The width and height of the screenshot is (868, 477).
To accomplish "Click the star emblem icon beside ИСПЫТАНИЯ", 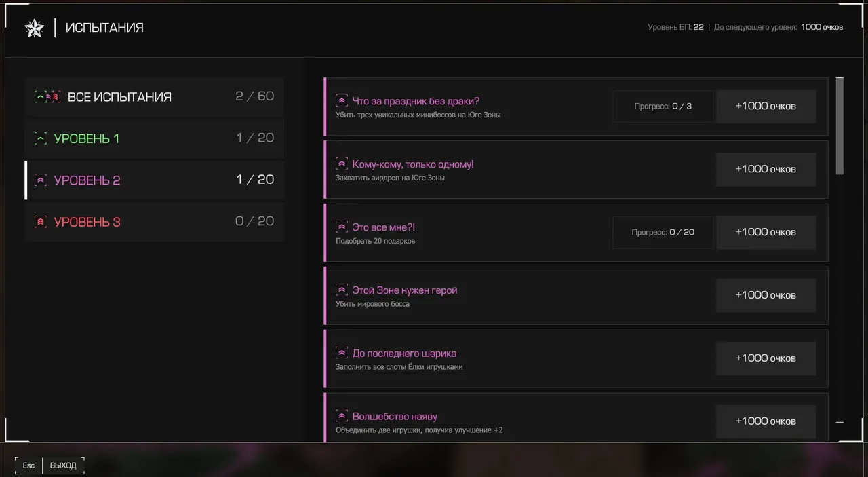I will click(x=34, y=28).
